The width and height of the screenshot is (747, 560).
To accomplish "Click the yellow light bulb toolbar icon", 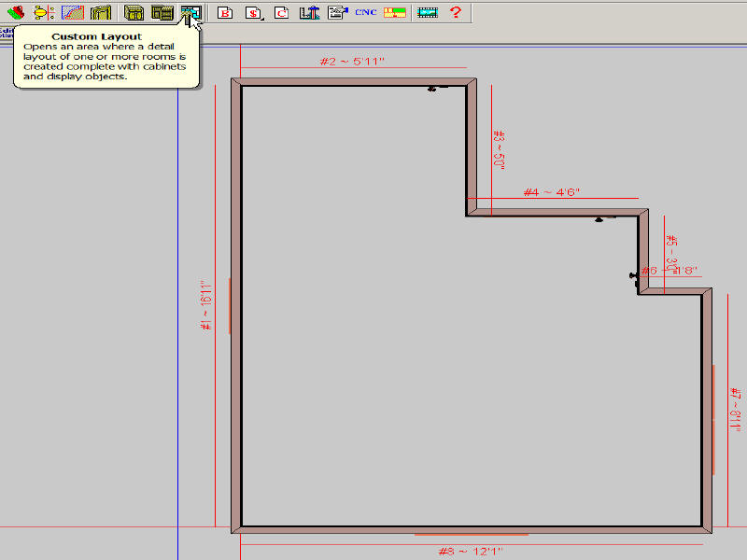I will 43,13.
